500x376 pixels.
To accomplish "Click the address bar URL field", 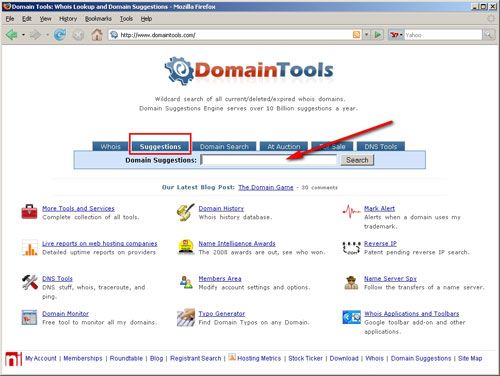I will point(230,35).
